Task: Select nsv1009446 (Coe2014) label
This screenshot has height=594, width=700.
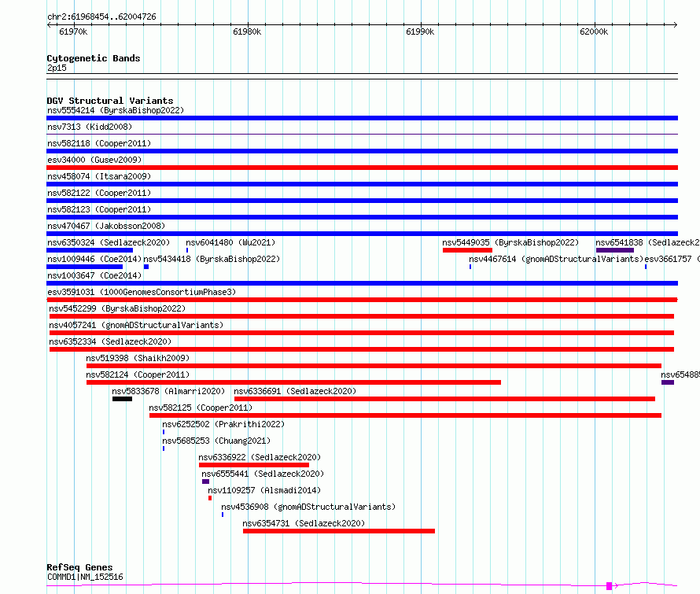Action: 94,259
